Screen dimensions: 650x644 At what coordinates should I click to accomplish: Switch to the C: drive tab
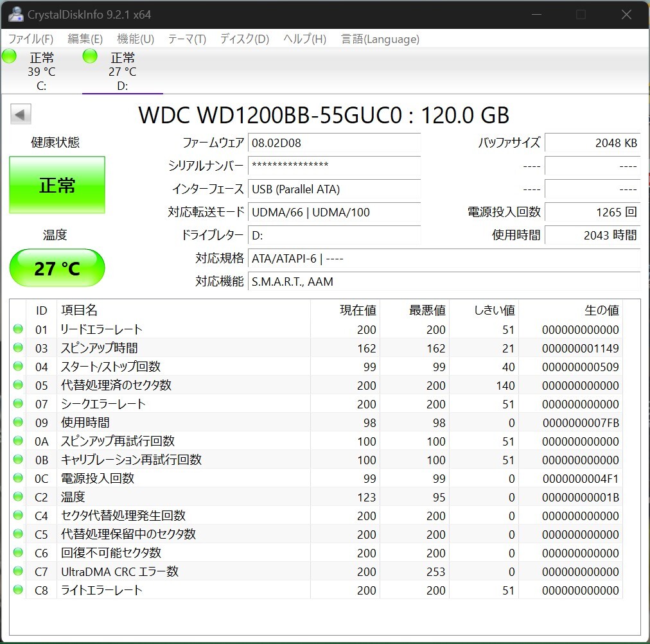[41, 71]
